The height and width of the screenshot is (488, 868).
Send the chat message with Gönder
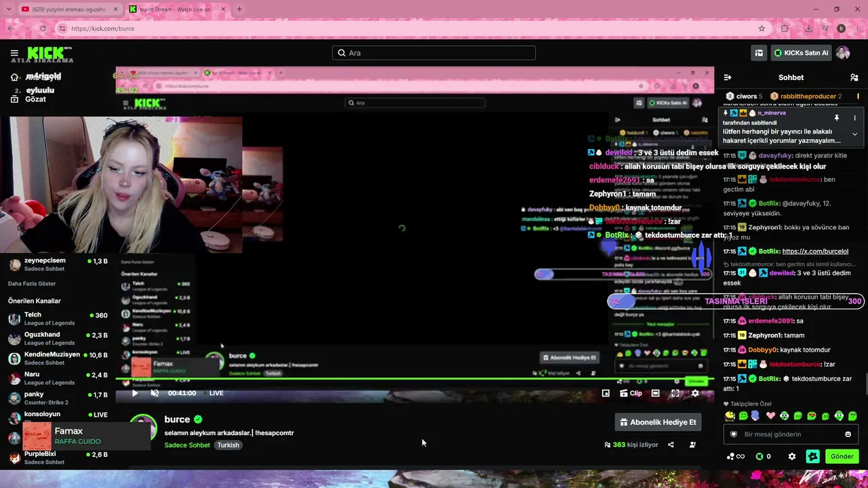(842, 457)
